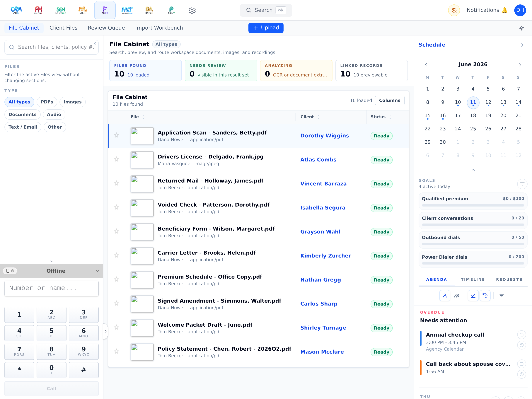Click the goals filter icon

tap(522, 184)
